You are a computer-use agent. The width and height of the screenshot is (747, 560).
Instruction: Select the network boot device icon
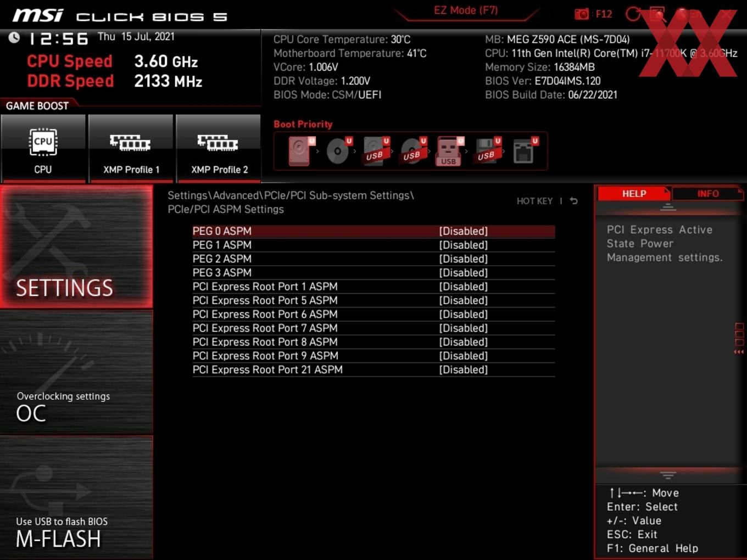click(525, 151)
